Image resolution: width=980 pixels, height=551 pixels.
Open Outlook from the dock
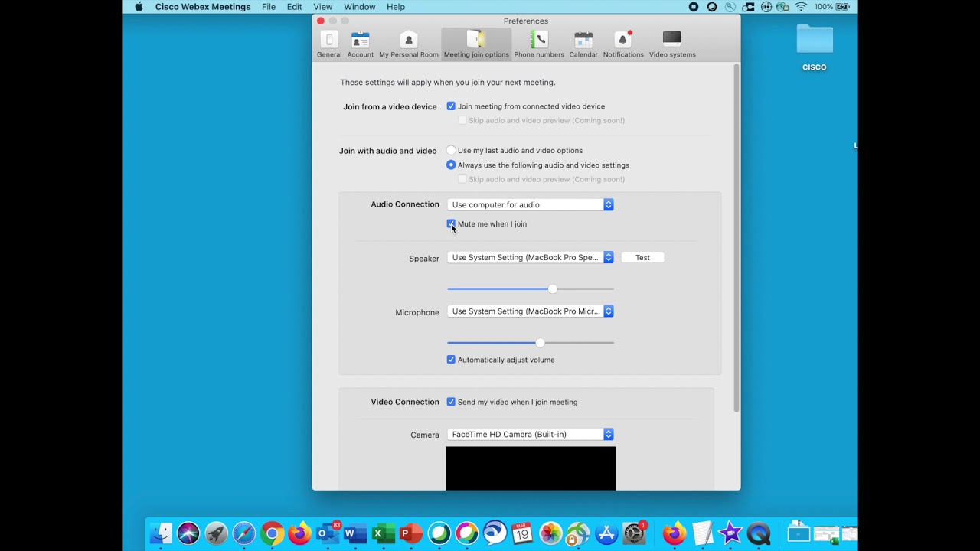click(x=328, y=533)
